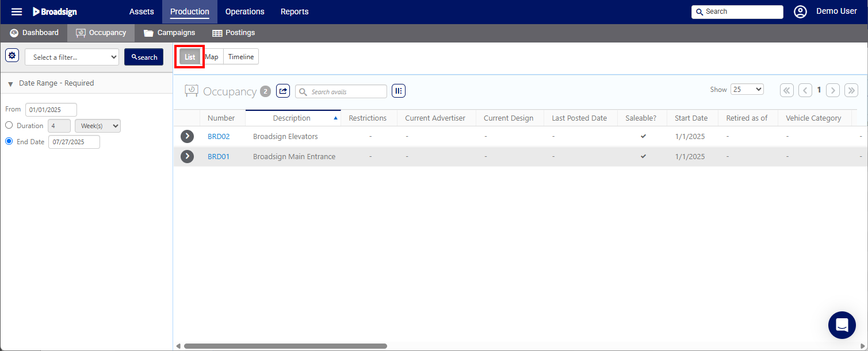The height and width of the screenshot is (351, 868).
Task: Select the List view
Action: tap(190, 57)
